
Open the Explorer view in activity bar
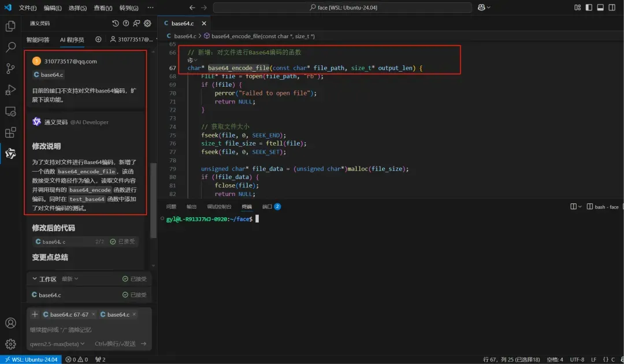click(x=10, y=26)
